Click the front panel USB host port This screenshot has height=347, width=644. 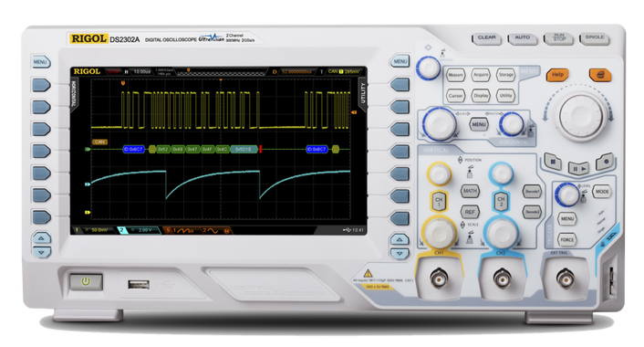pos(139,285)
